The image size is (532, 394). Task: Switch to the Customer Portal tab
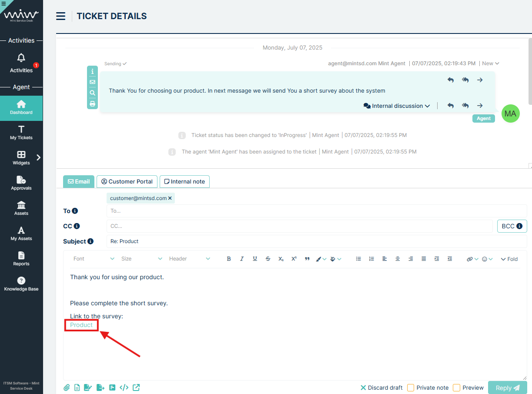click(x=127, y=181)
